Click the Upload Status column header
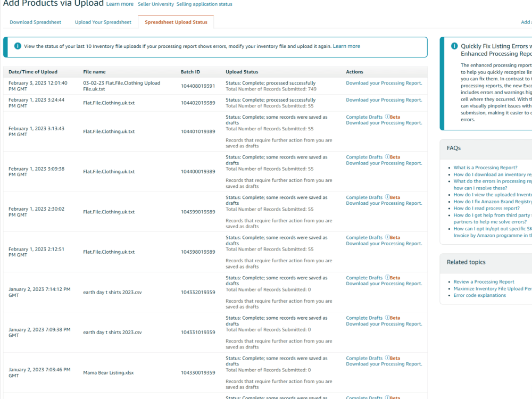Viewport: 532px width, 399px height. point(242,72)
